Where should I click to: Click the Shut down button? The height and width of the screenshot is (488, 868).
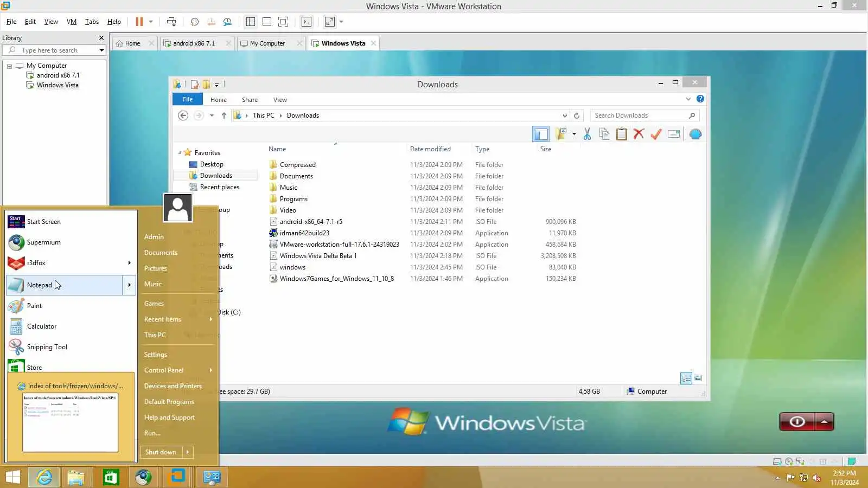pos(161,452)
